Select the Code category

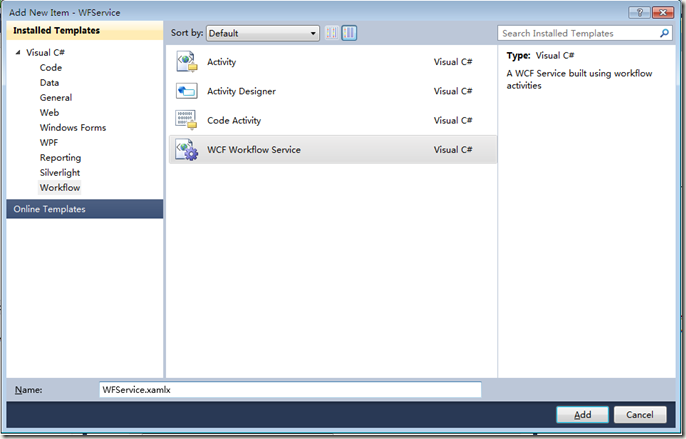point(51,67)
